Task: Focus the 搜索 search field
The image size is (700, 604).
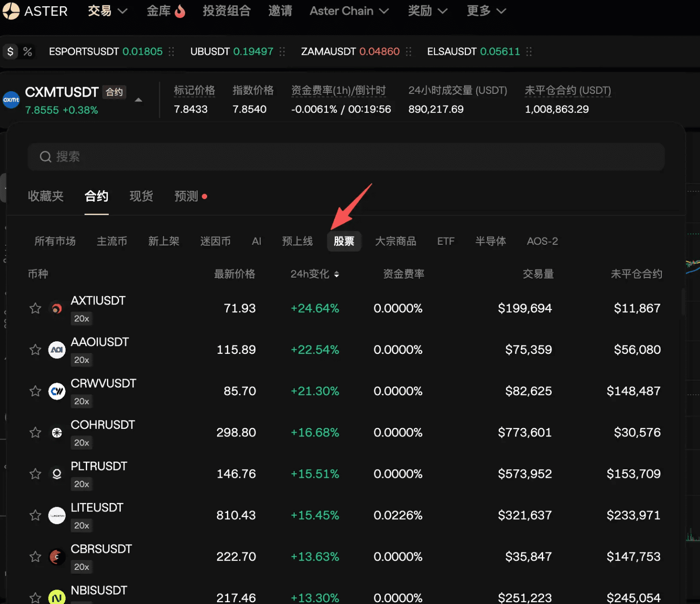Action: point(346,157)
